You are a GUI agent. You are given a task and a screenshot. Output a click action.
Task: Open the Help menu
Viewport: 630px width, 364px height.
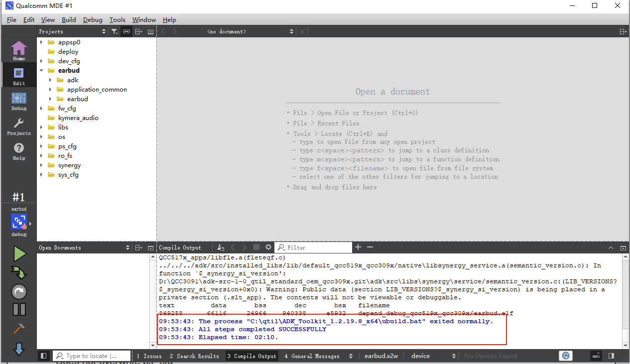[x=169, y=19]
